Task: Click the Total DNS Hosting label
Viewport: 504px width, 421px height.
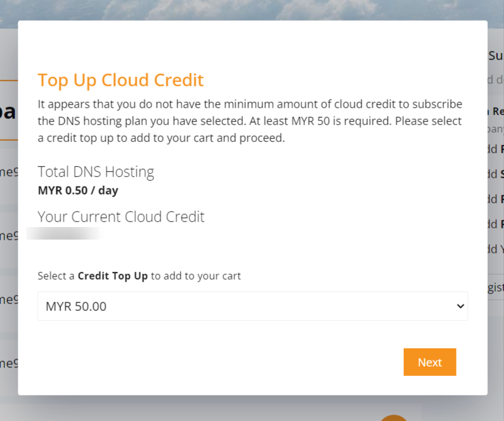Action: [96, 172]
